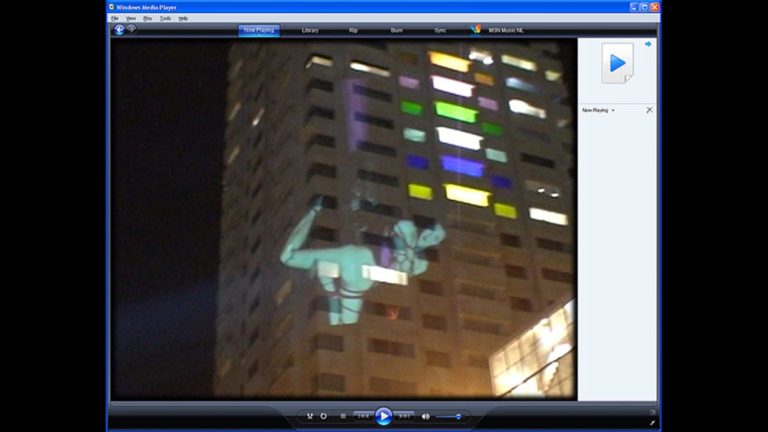Mute the player volume
768x432 pixels.
coord(425,416)
